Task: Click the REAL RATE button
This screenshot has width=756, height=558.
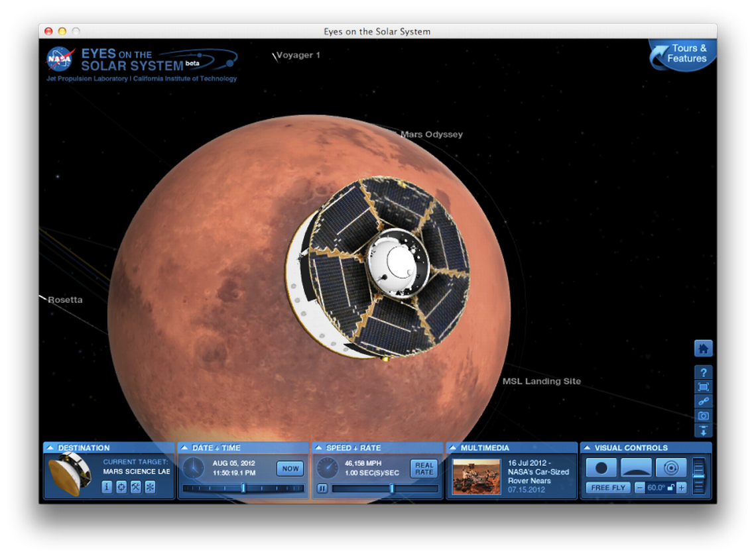Action: pyautogui.click(x=424, y=469)
